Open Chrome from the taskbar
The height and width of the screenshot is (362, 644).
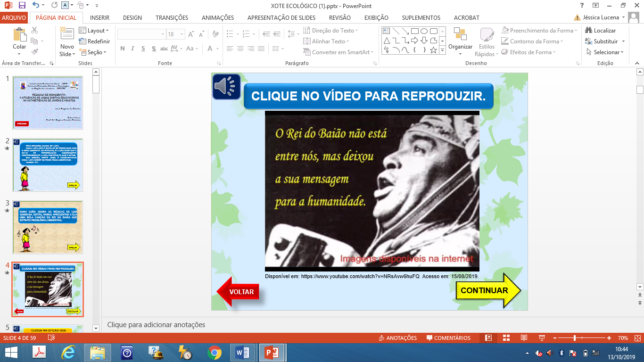[x=214, y=353]
